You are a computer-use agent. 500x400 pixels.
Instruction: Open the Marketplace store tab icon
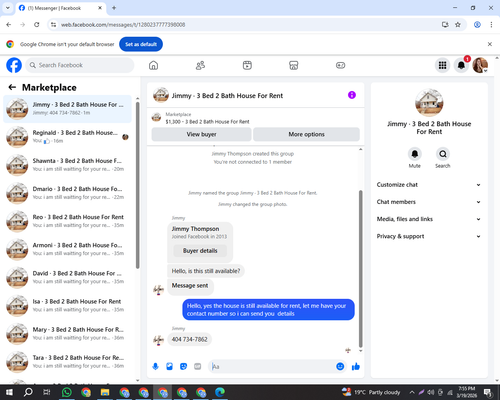294,65
